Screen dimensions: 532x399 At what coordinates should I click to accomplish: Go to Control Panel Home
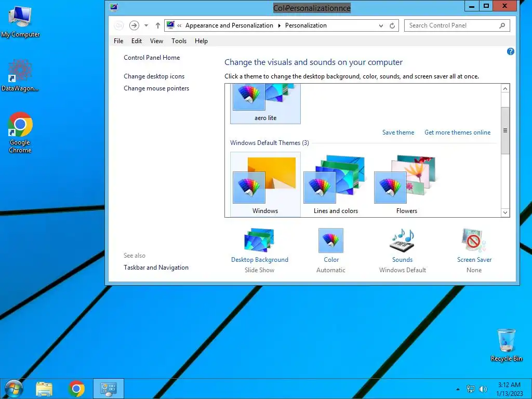152,58
